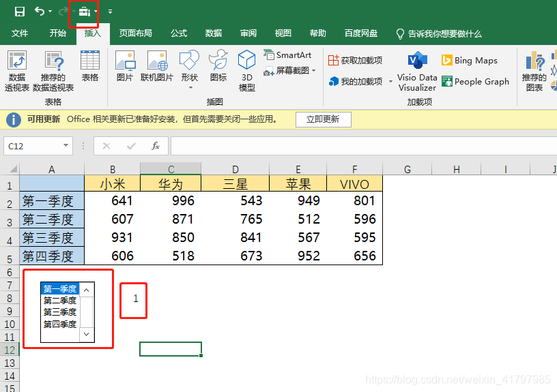
Task: Launch Visio Data Visualizer add-in
Action: (x=417, y=72)
